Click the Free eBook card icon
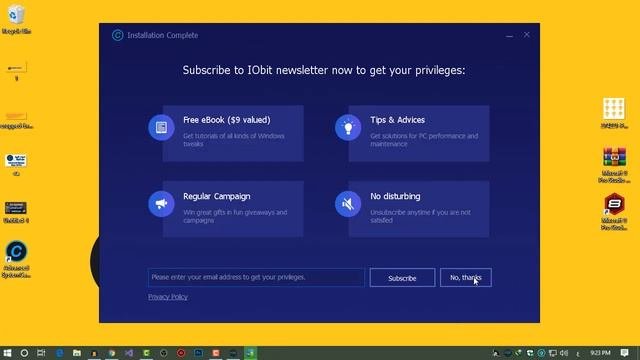 point(161,127)
